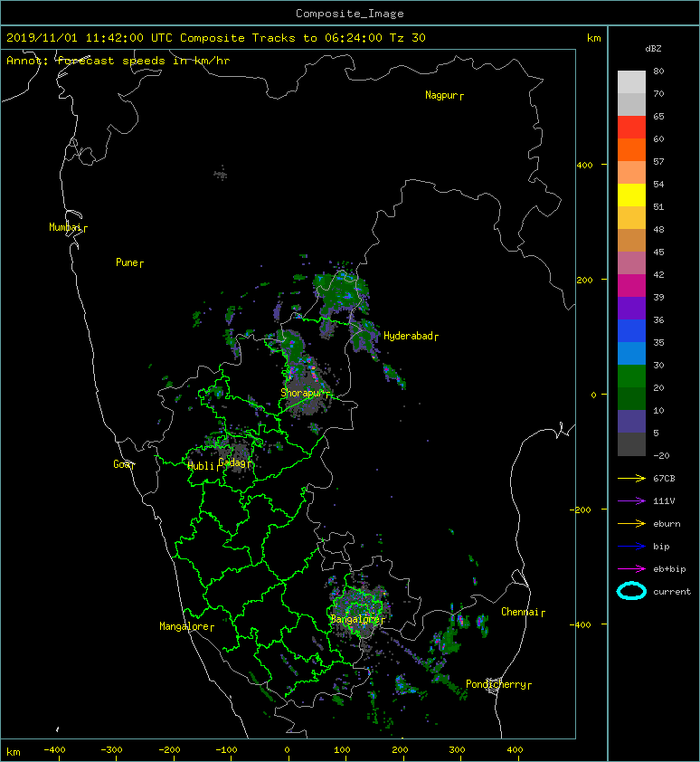700x762 pixels.
Task: Click the 400 tick on the vertical axis
Action: (x=584, y=165)
